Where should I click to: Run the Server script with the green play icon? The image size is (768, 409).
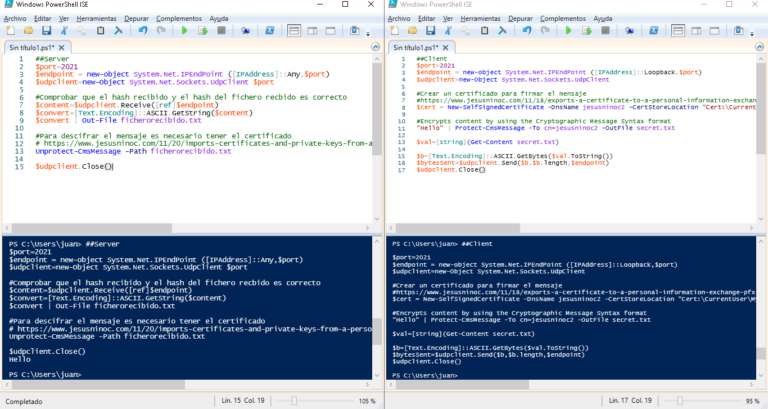(x=184, y=31)
